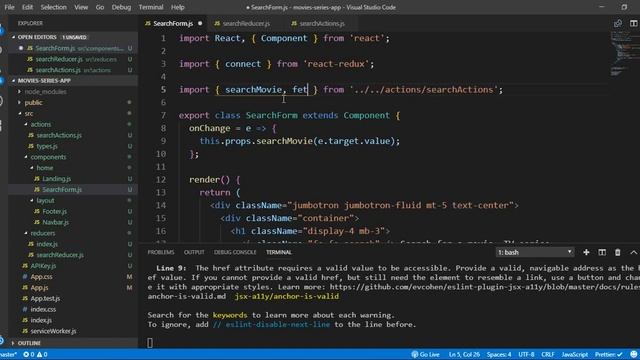640x360 pixels.
Task: Open the Help menu
Action: coord(178,7)
